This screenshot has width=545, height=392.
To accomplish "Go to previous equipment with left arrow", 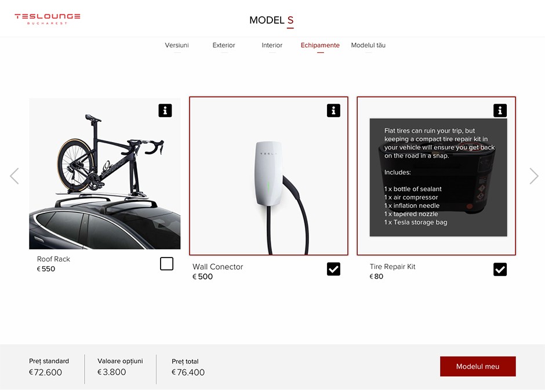I will [14, 176].
